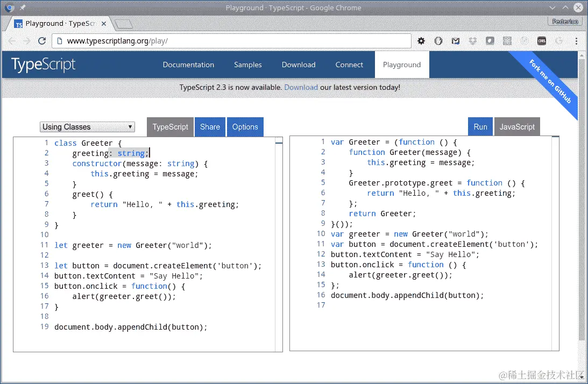Image resolution: width=588 pixels, height=384 pixels.
Task: Click 'class Greeter {' on line 1
Action: pos(88,143)
